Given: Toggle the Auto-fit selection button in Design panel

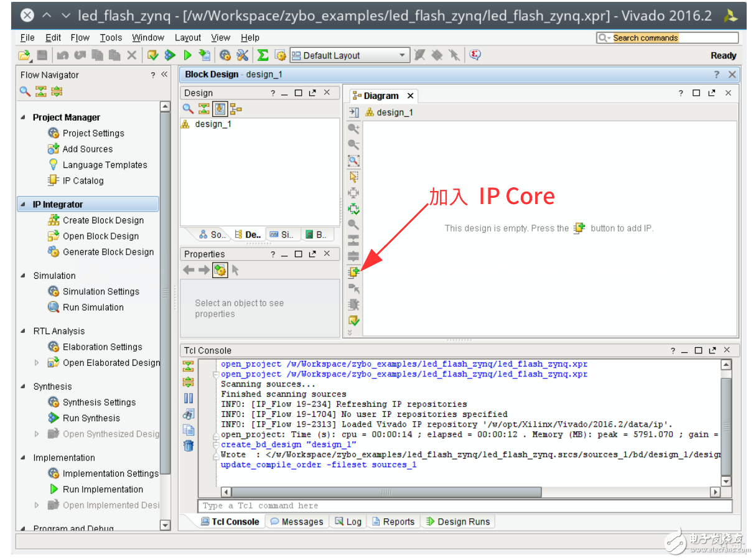Looking at the screenshot, I should coord(220,109).
